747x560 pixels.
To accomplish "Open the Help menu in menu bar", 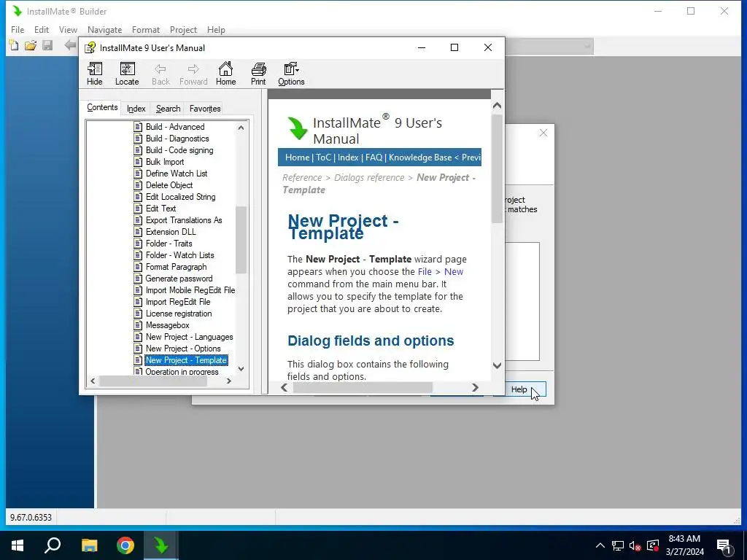I will 216,29.
